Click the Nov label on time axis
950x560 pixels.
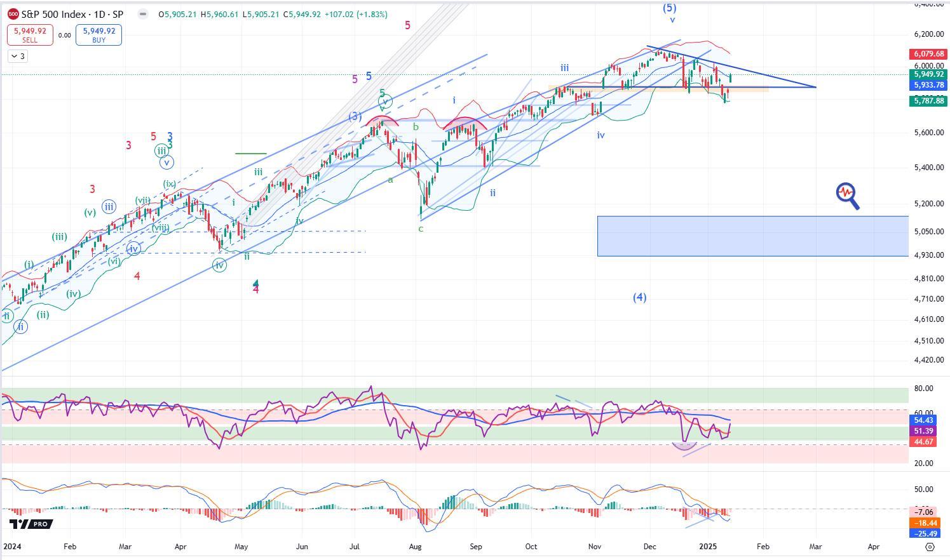(595, 546)
